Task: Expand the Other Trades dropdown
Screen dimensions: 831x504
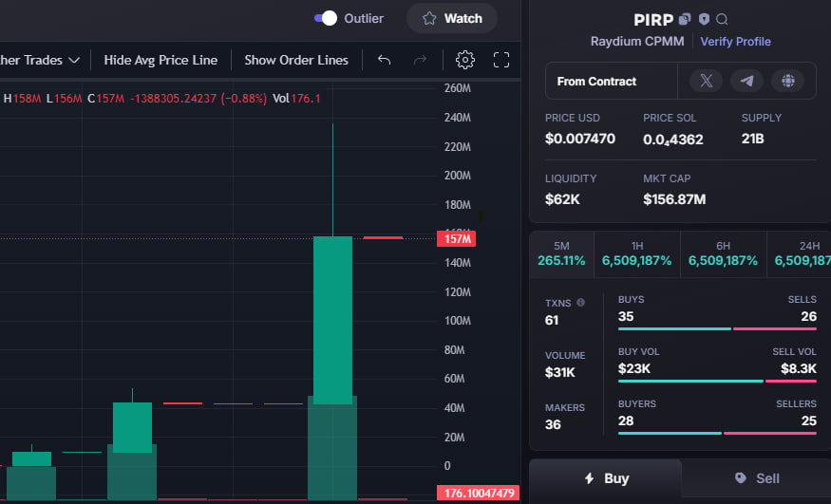Action: (x=40, y=61)
